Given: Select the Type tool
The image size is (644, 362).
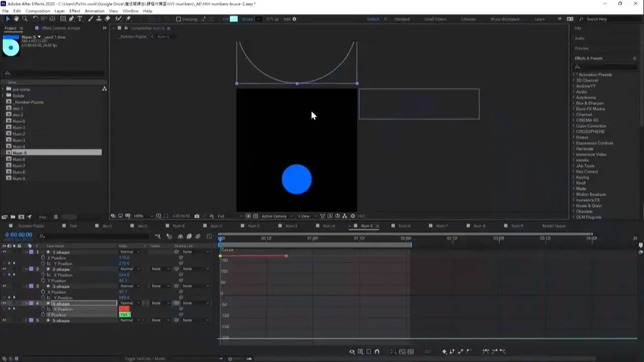Looking at the screenshot, I should [79, 19].
